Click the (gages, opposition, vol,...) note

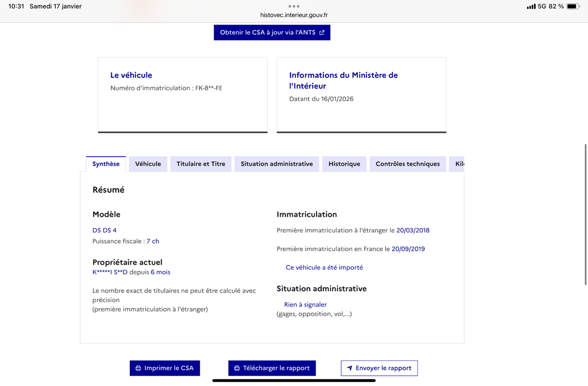[x=314, y=314]
